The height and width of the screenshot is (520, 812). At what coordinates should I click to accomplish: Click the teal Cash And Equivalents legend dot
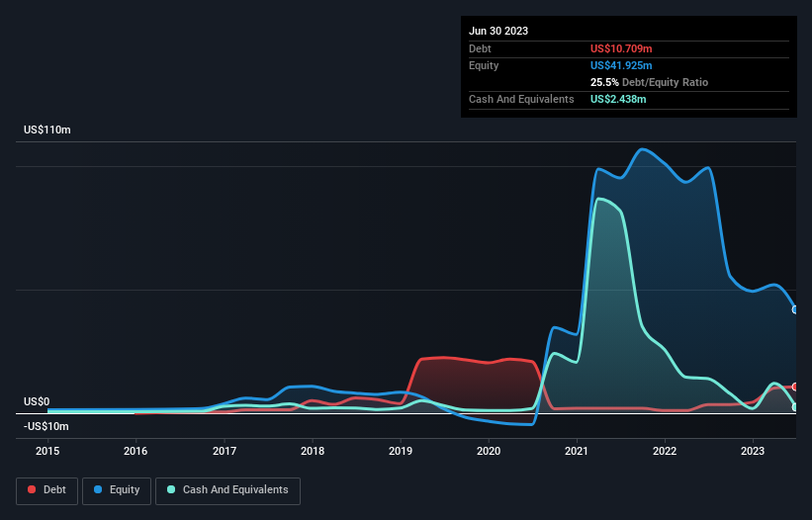[x=171, y=489]
